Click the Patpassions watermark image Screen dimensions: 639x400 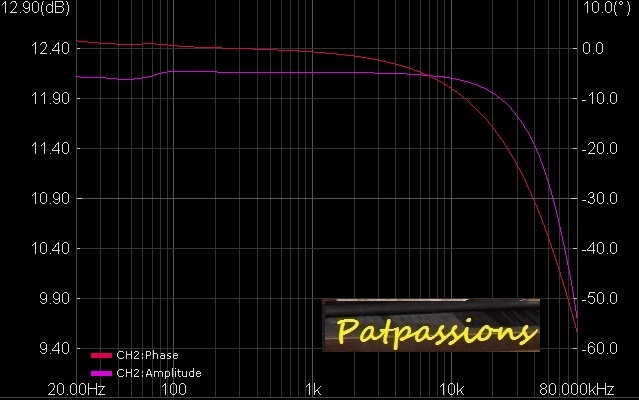[431, 325]
